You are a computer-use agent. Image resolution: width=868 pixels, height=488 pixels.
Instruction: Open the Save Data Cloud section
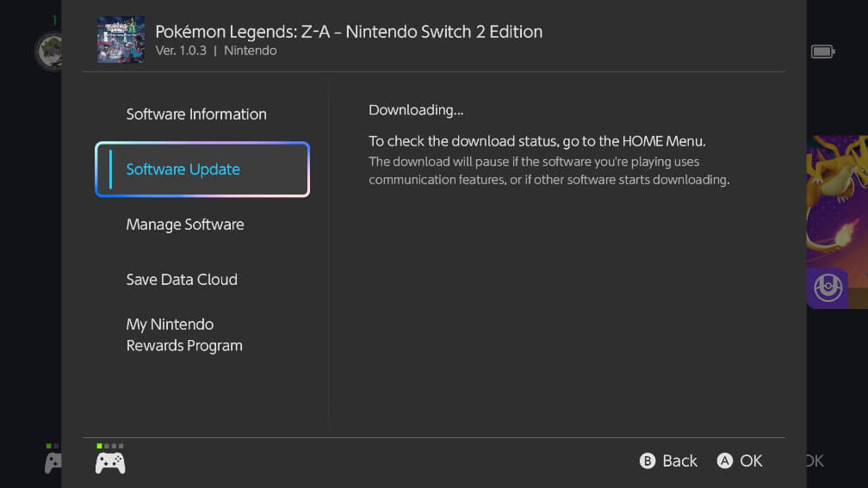(x=182, y=280)
